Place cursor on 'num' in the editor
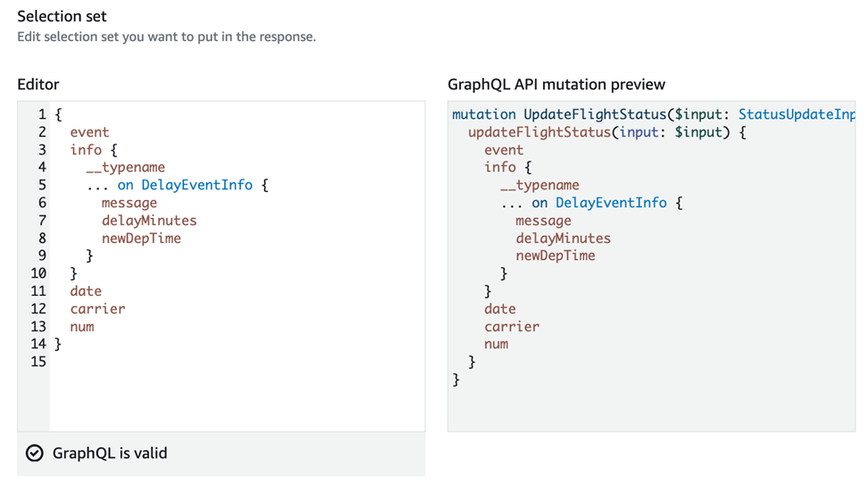The width and height of the screenshot is (868, 486). (82, 327)
